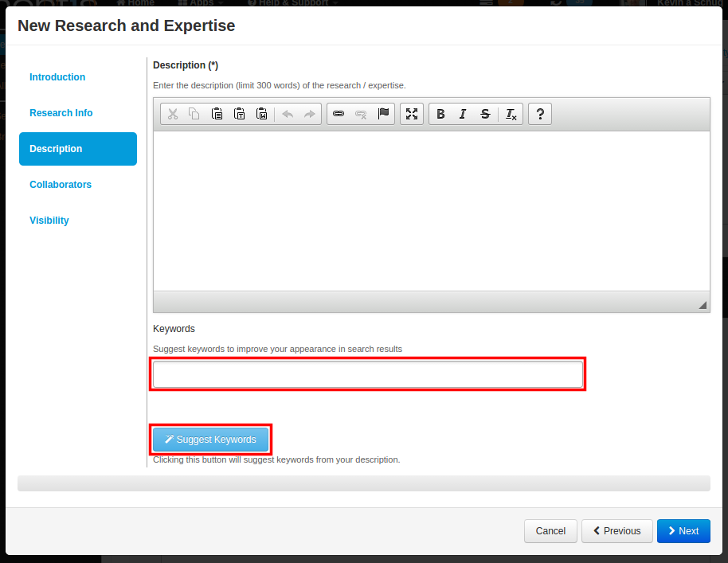Undo the last edit in editor
Image resolution: width=728 pixels, height=563 pixels.
point(288,114)
